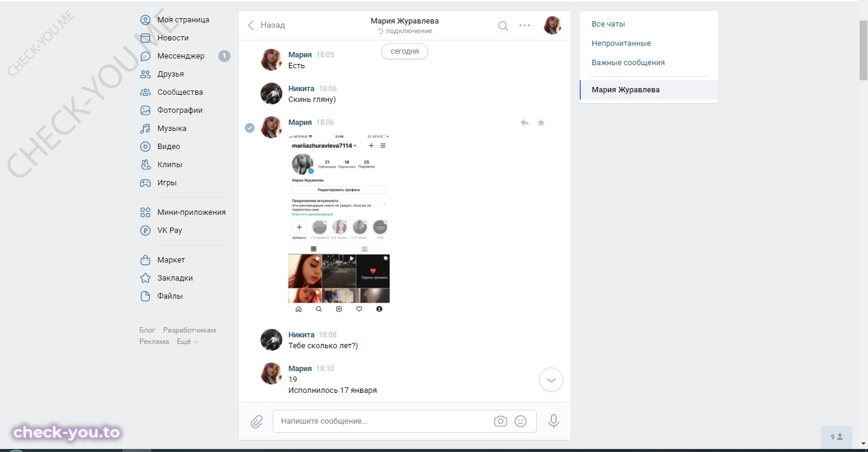The height and width of the screenshot is (452, 868).
Task: Open Маркет icon in sidebar
Action: click(x=145, y=260)
